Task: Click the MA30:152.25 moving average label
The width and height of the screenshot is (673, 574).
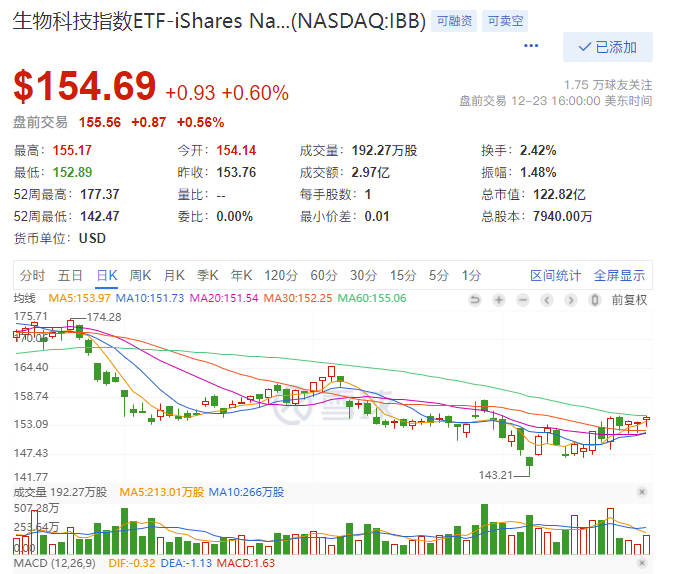Action: [x=298, y=298]
